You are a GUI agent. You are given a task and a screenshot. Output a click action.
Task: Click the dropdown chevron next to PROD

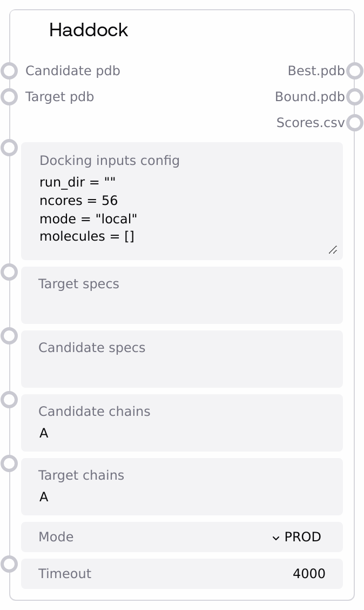276,538
